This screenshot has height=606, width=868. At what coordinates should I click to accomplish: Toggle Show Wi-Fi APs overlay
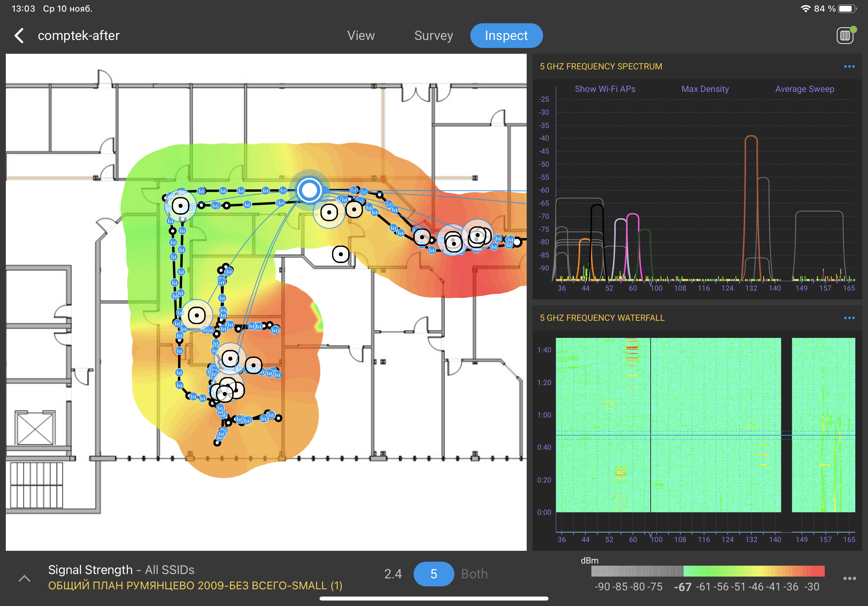(x=605, y=89)
